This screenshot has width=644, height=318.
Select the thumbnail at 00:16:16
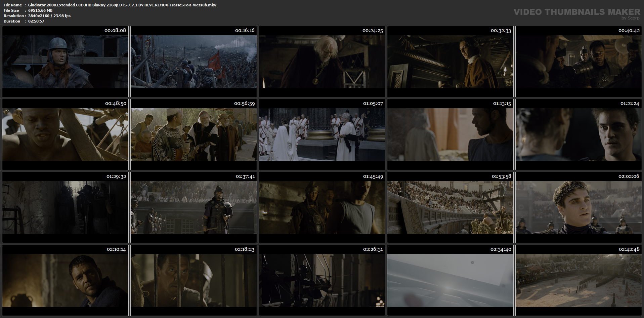pyautogui.click(x=194, y=62)
